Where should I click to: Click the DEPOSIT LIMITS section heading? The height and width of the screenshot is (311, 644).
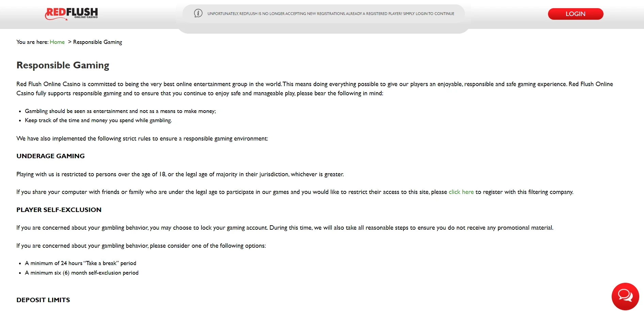[x=43, y=300]
